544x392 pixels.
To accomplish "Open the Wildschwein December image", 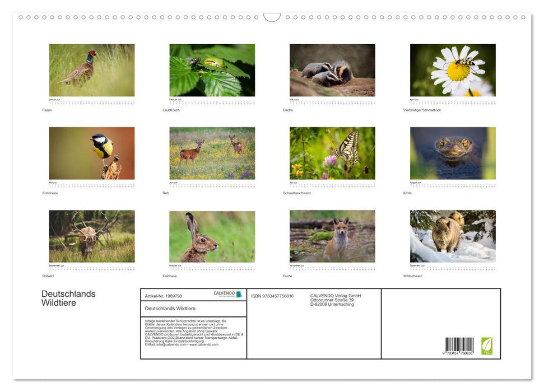I will [x=453, y=236].
